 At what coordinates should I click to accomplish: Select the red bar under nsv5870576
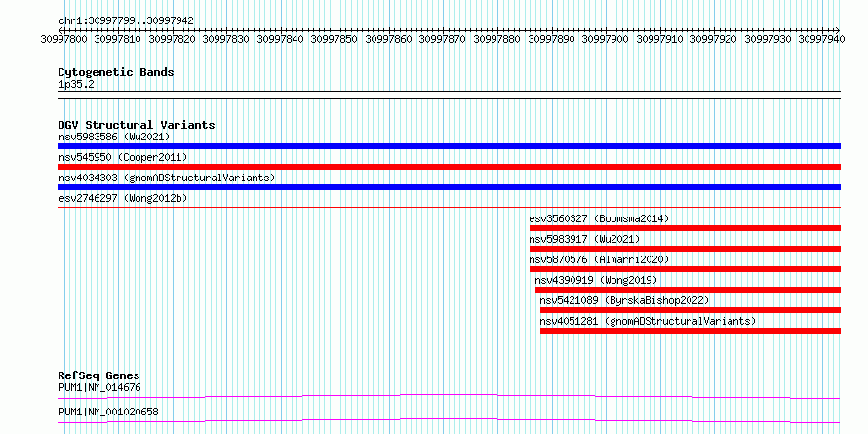tap(685, 269)
